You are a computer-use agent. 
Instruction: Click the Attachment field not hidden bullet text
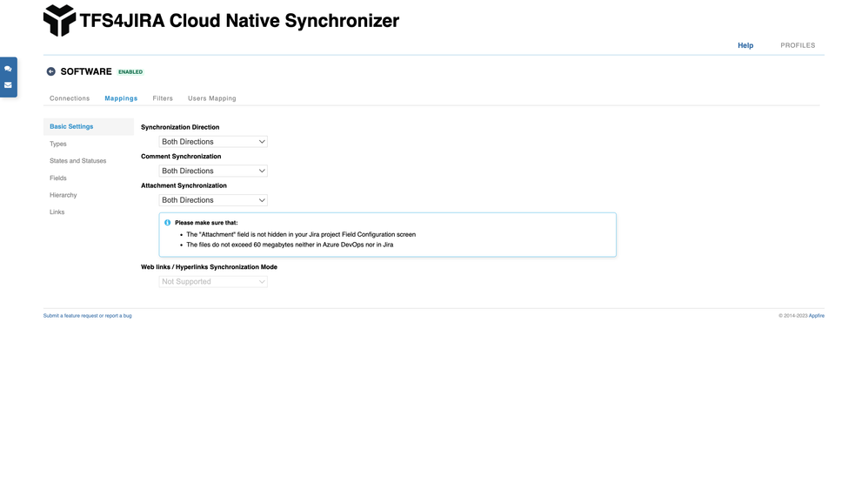tap(301, 235)
